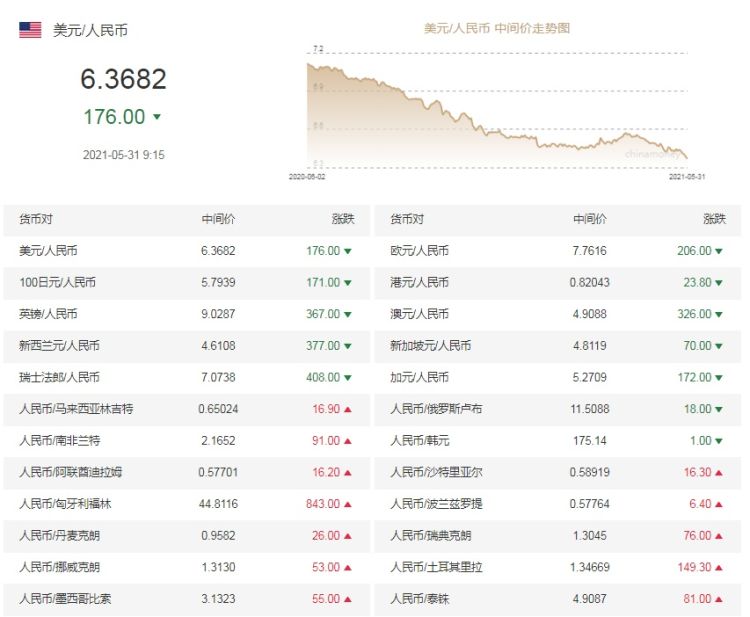
Task: Click the 6.3682 headline rate
Action: click(x=123, y=79)
